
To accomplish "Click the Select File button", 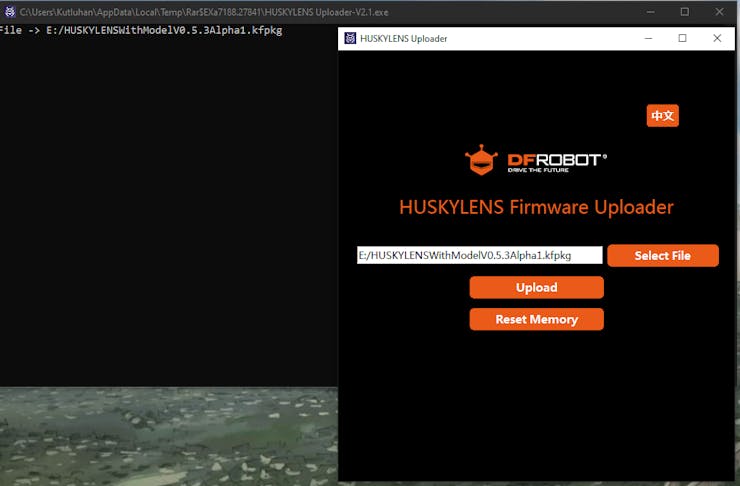I will (x=663, y=256).
